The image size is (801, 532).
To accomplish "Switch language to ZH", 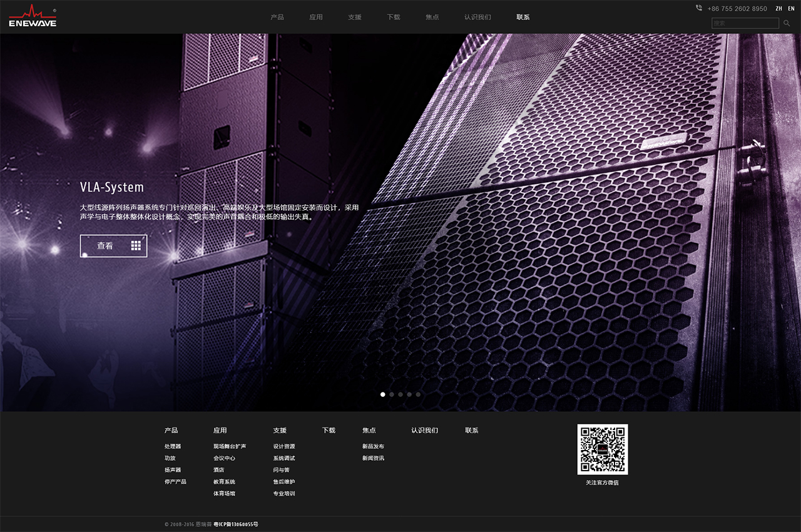I will click(x=778, y=9).
